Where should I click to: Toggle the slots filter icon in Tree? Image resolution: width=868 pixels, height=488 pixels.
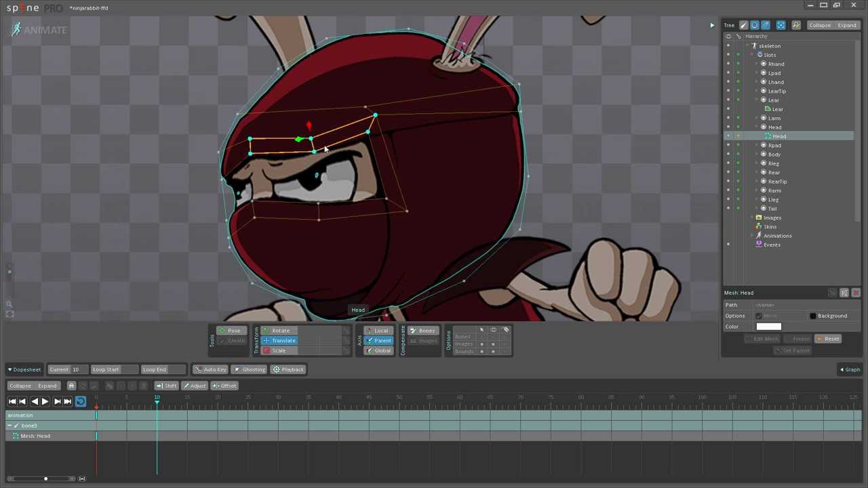click(754, 25)
